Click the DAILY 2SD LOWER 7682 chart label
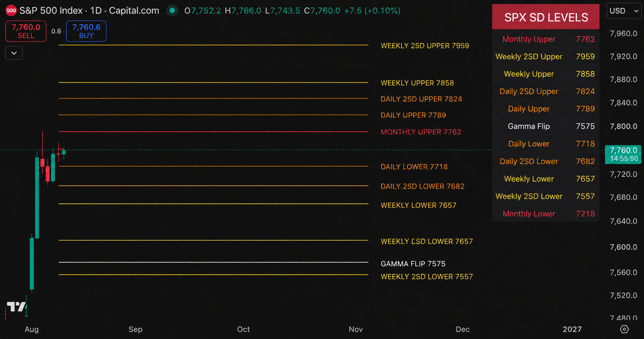 tap(423, 186)
